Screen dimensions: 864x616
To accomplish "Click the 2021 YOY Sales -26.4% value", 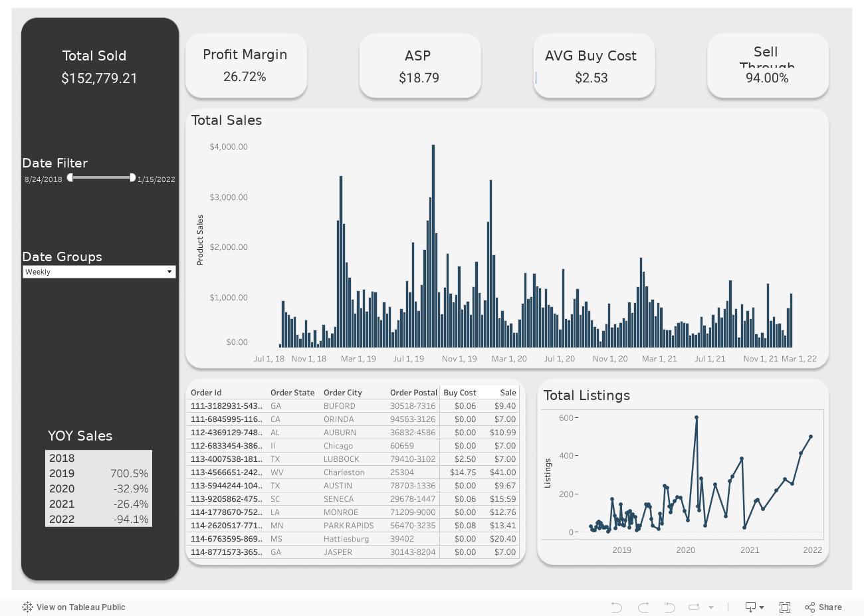I will [131, 504].
